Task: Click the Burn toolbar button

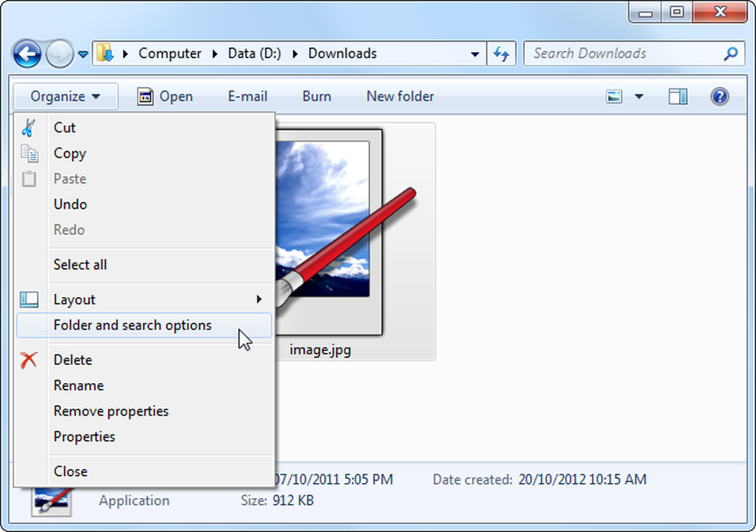Action: [317, 97]
